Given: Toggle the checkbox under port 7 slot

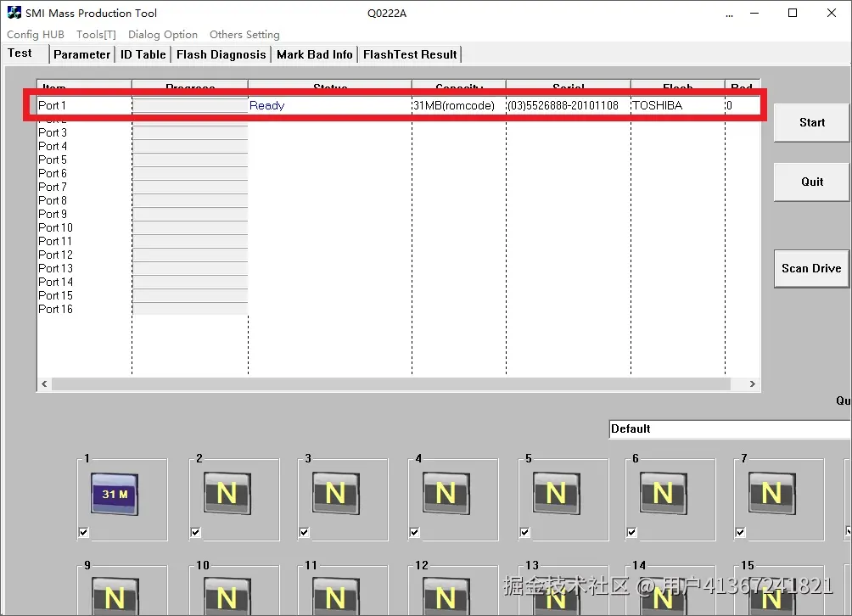Looking at the screenshot, I should (740, 532).
